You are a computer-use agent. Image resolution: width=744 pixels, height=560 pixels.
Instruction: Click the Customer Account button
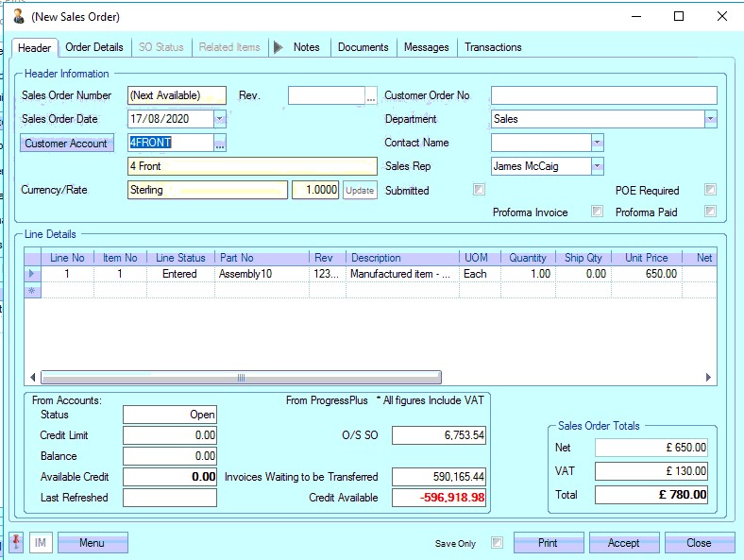(x=66, y=144)
